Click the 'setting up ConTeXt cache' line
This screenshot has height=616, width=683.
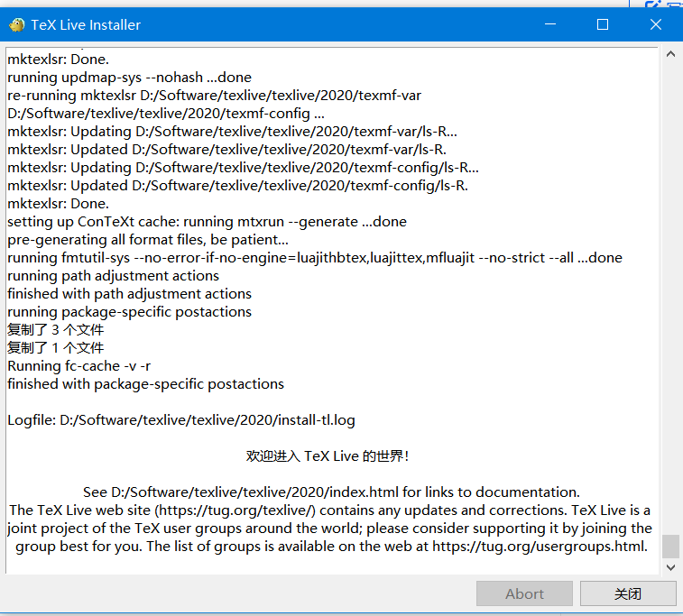(x=207, y=222)
